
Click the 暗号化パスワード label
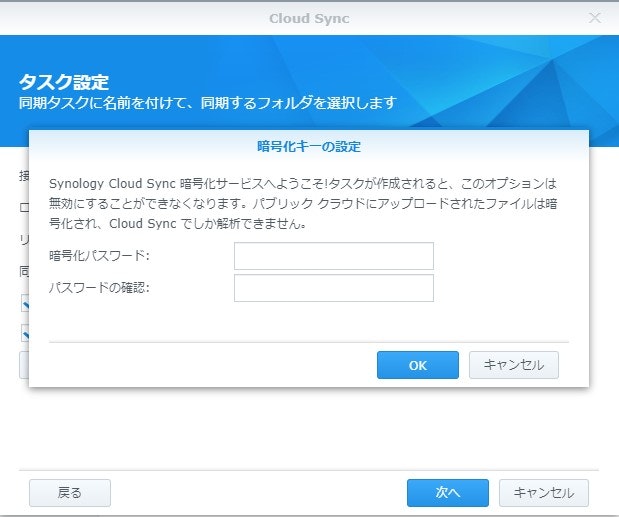99,256
